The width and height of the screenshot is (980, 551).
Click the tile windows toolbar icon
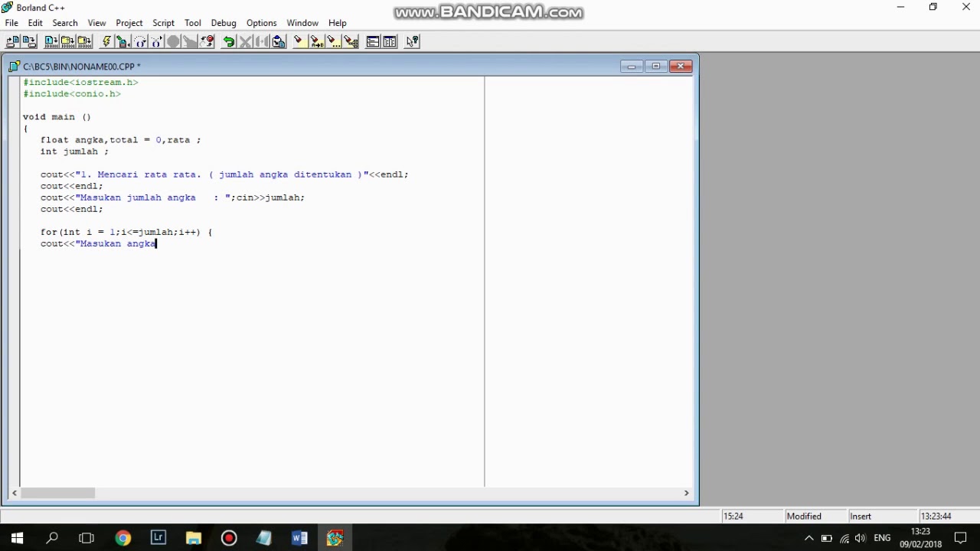(390, 41)
